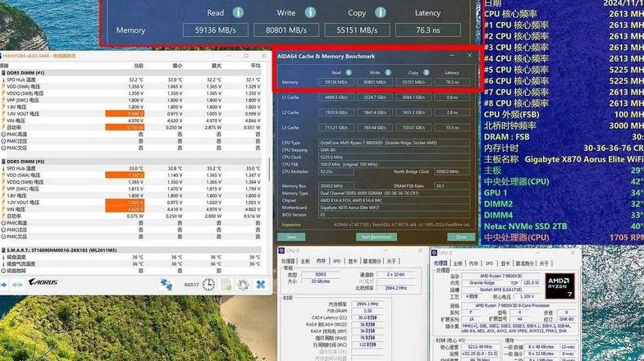Click the double-arrow expand icon in HWiNFO toolbar
This screenshot has height=361, width=644.
17,285
